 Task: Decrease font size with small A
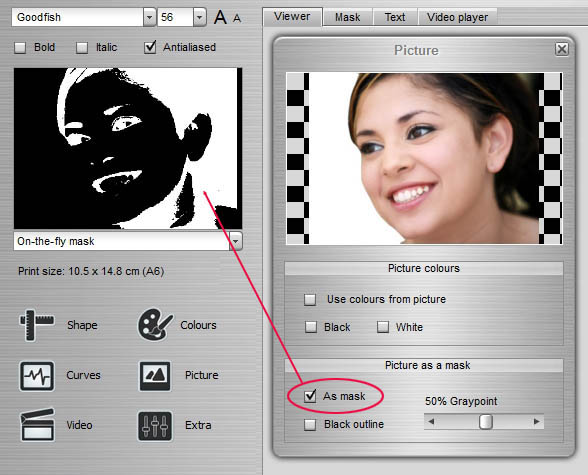point(237,18)
